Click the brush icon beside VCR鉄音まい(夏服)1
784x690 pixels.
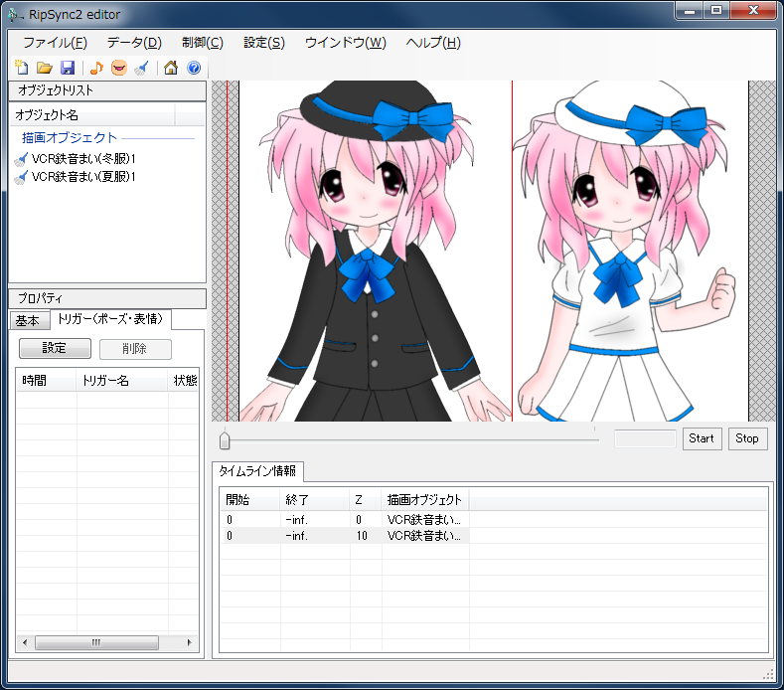[x=21, y=177]
